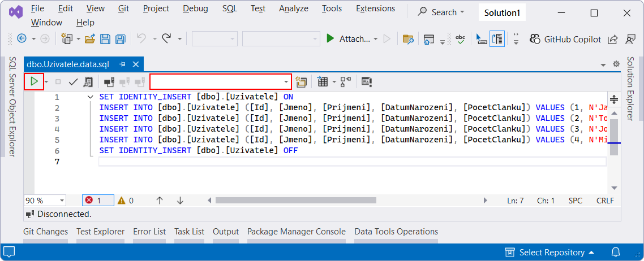Open the Window menu
This screenshot has height=261, width=644.
tap(46, 22)
